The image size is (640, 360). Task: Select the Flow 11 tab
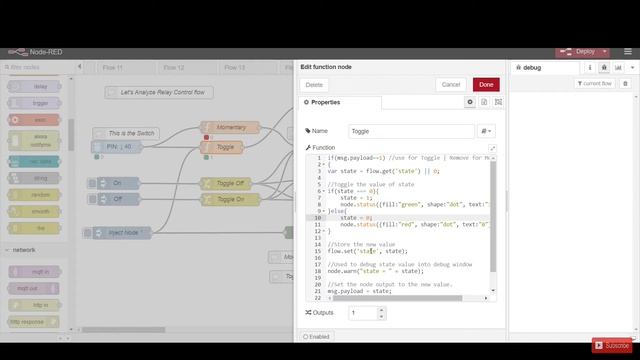[x=113, y=68]
